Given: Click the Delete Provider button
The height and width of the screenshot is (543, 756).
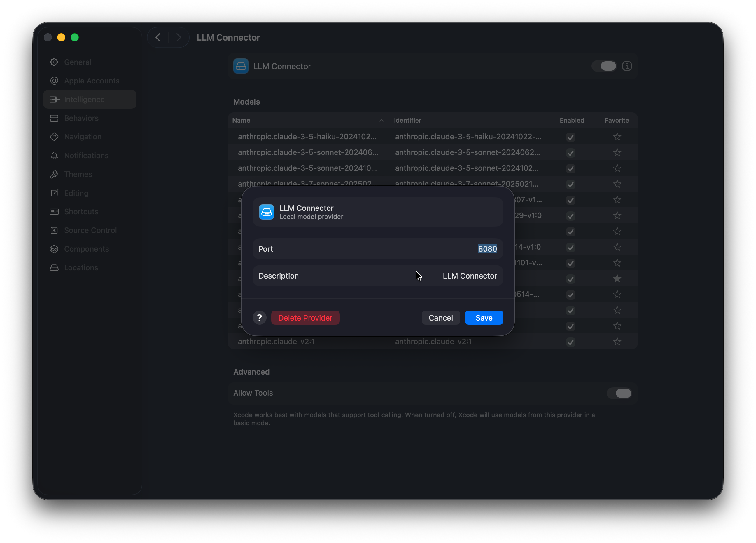Looking at the screenshot, I should pyautogui.click(x=305, y=318).
